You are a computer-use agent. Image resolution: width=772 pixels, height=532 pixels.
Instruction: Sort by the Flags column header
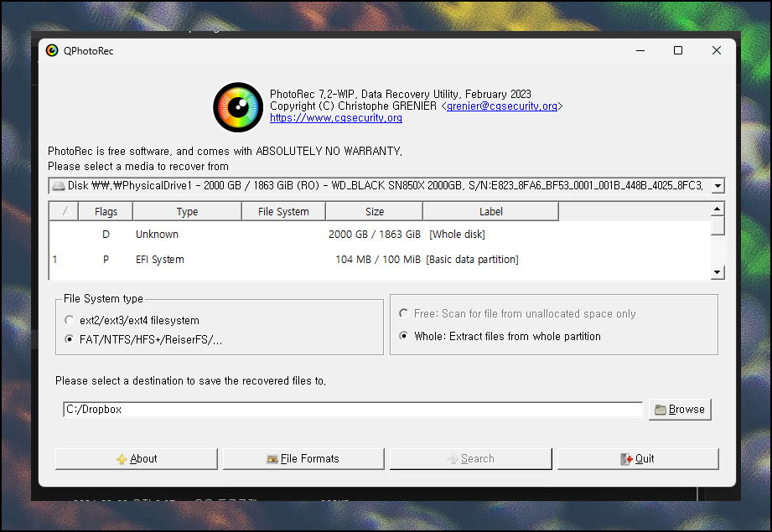pyautogui.click(x=106, y=212)
